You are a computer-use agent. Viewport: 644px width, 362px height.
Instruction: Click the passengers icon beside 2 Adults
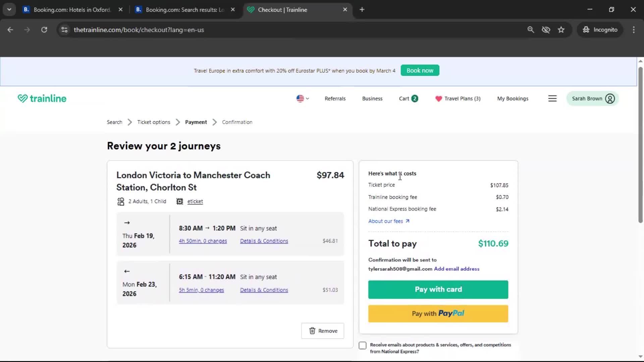tap(120, 201)
